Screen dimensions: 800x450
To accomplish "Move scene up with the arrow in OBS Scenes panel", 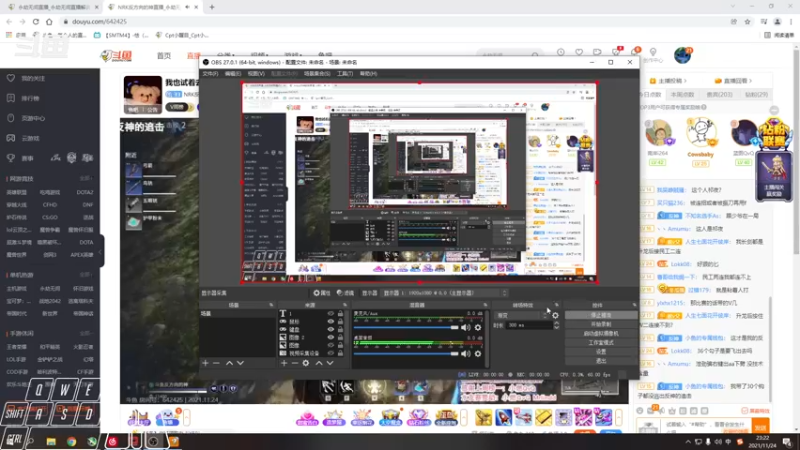I will [229, 363].
